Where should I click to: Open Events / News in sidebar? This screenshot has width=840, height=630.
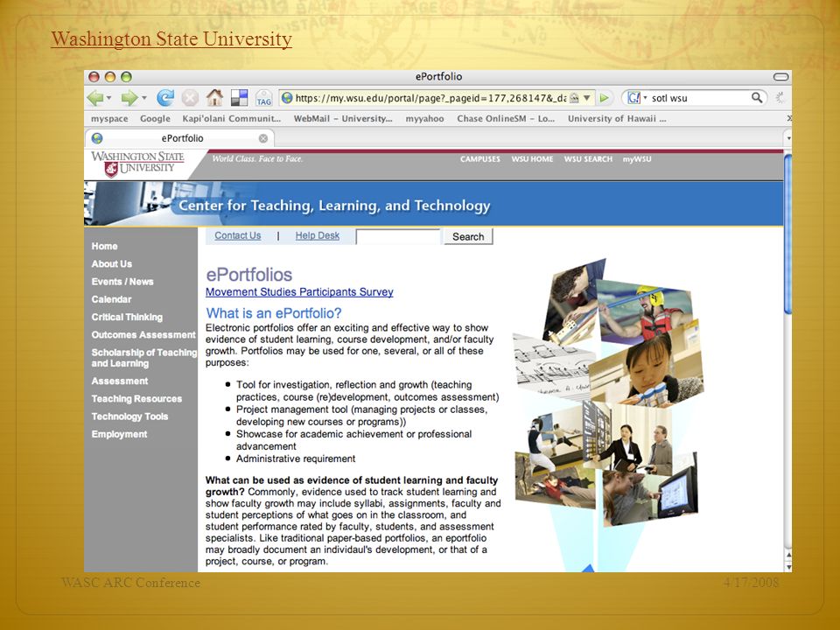coord(122,281)
